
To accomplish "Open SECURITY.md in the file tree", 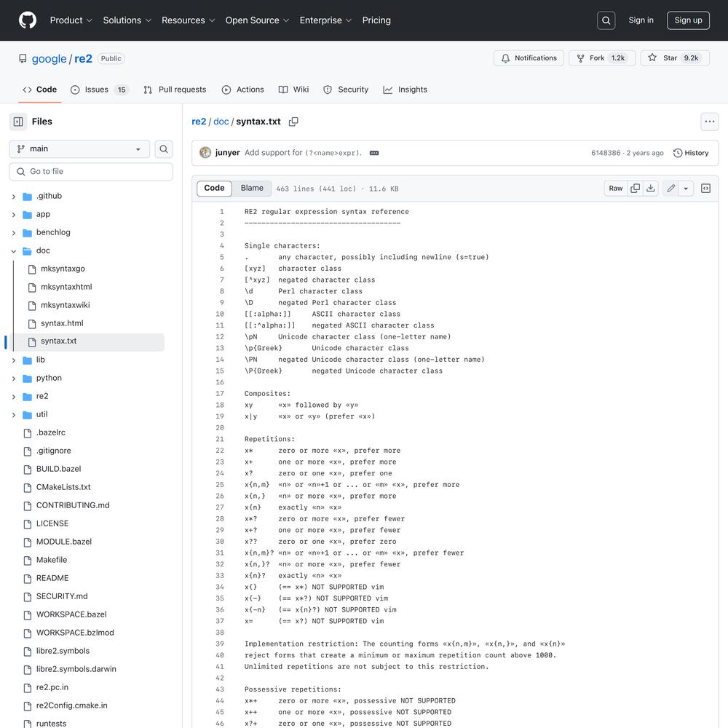I will pos(62,597).
